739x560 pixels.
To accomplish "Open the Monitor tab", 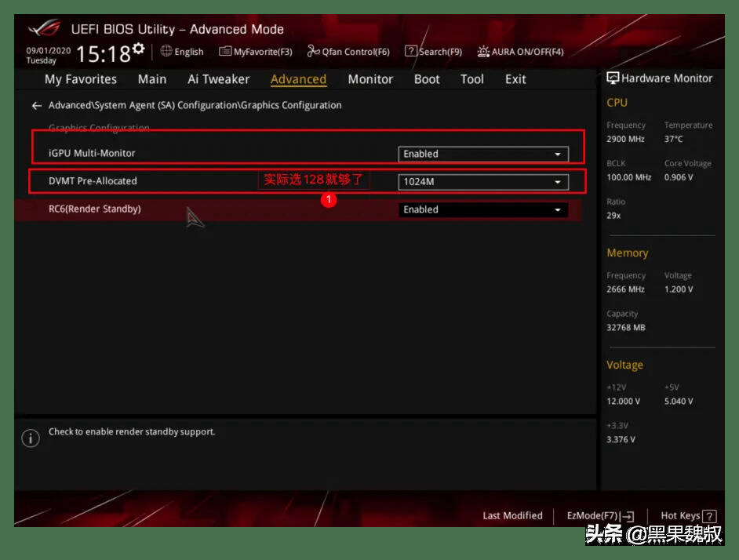I will (370, 79).
